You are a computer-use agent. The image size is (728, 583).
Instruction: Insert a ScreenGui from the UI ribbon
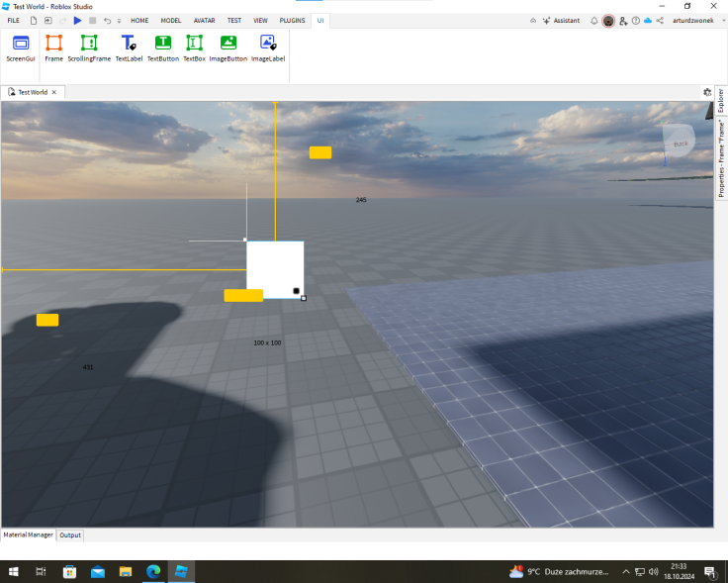pyautogui.click(x=21, y=49)
